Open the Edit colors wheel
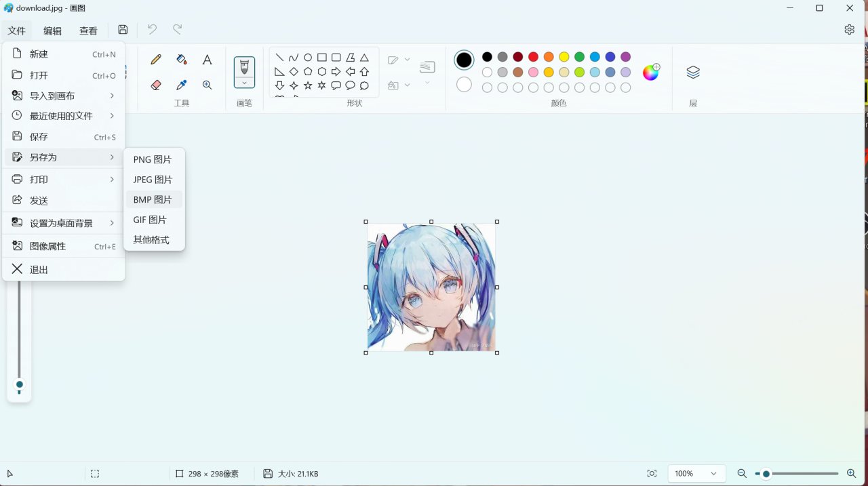This screenshot has height=486, width=868. click(x=651, y=73)
